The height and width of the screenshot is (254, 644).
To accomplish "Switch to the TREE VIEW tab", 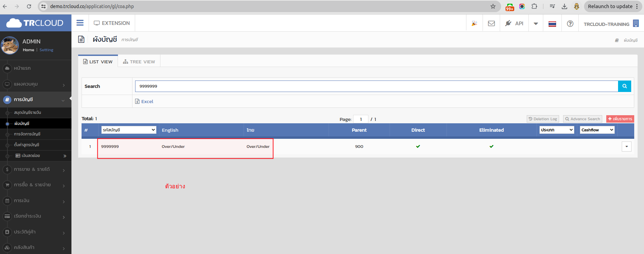I will 139,62.
